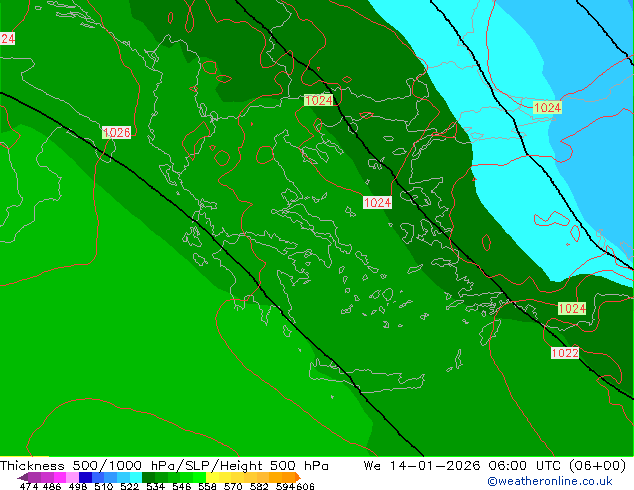Select the 1024 label with white background
The image size is (634, 490).
tap(377, 202)
